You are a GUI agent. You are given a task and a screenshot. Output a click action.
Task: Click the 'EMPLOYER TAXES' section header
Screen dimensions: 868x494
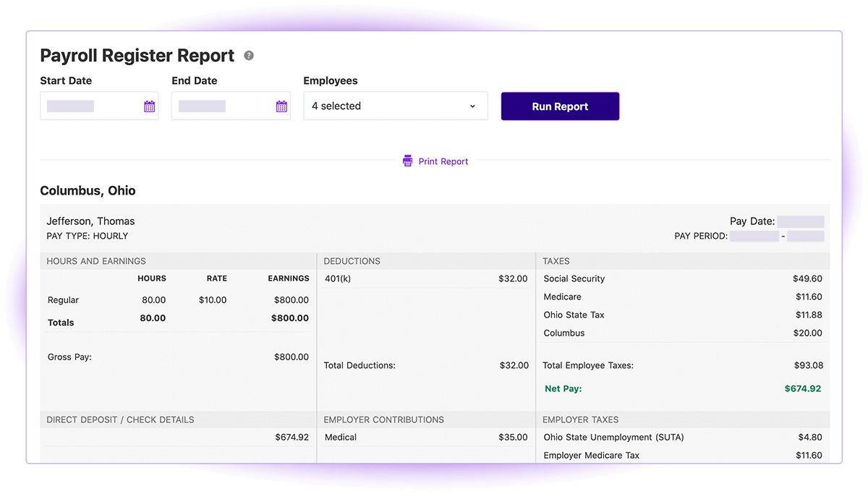(581, 420)
